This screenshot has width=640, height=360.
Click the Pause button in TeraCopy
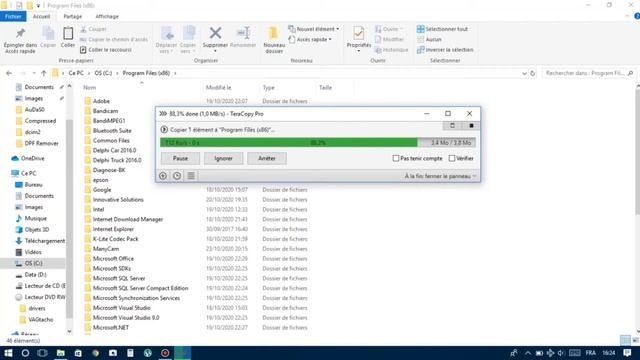[x=180, y=158]
